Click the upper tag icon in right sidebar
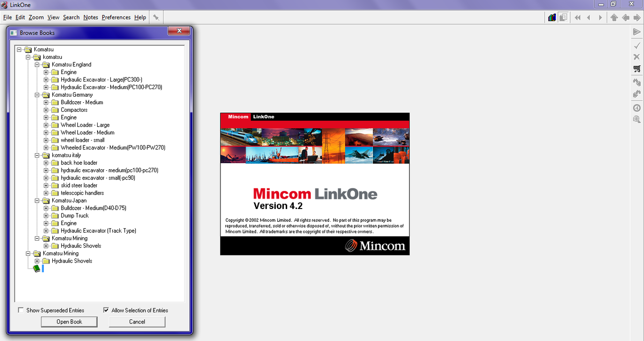Image resolution: width=644 pixels, height=341 pixels. coord(637,82)
